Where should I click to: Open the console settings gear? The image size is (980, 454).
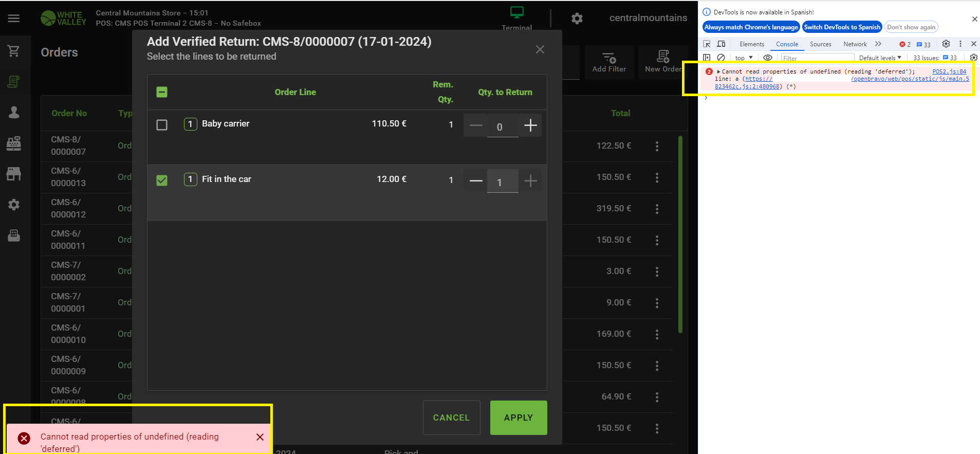coord(973,58)
